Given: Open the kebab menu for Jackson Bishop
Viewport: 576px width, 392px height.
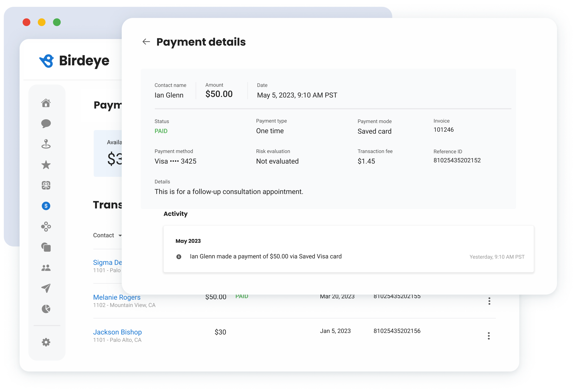Looking at the screenshot, I should (x=489, y=336).
